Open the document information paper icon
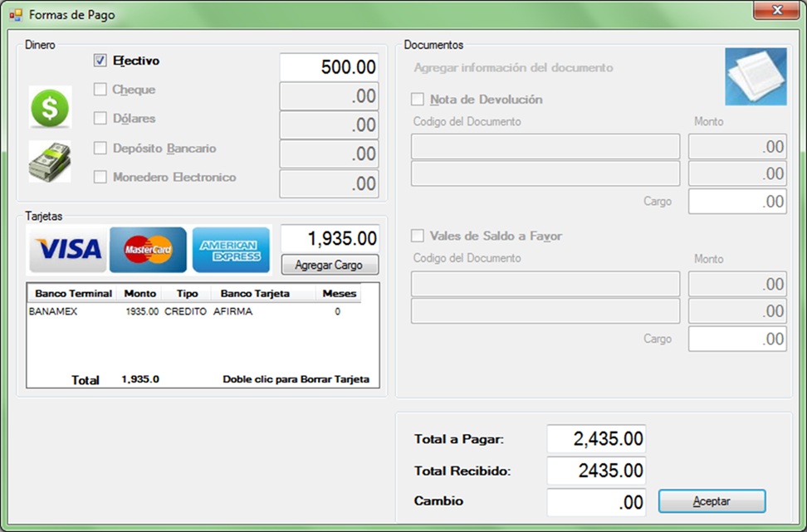 tap(755, 76)
